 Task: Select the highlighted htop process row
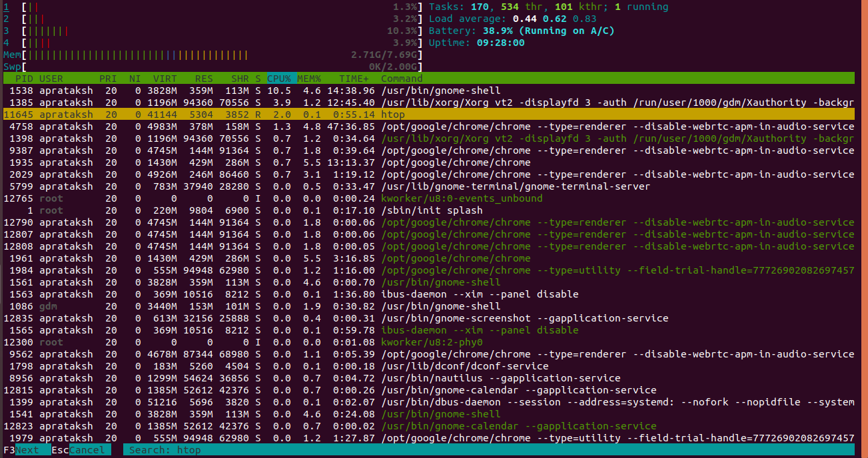point(266,114)
